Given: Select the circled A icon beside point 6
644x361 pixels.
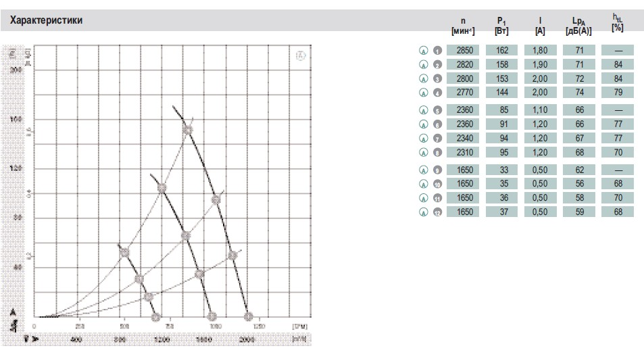Looking at the screenshot, I should (424, 124).
